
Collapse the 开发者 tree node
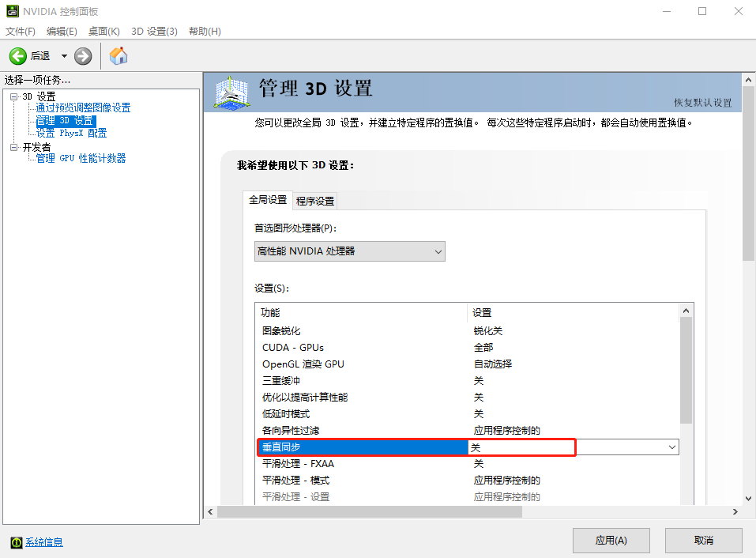[13, 147]
